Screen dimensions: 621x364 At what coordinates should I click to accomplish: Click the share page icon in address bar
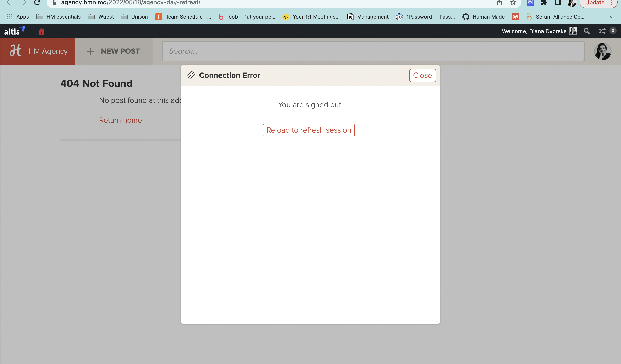(499, 3)
